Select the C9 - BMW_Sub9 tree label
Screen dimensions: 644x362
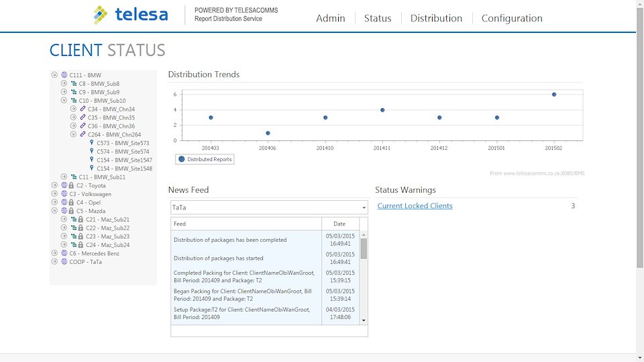click(99, 92)
